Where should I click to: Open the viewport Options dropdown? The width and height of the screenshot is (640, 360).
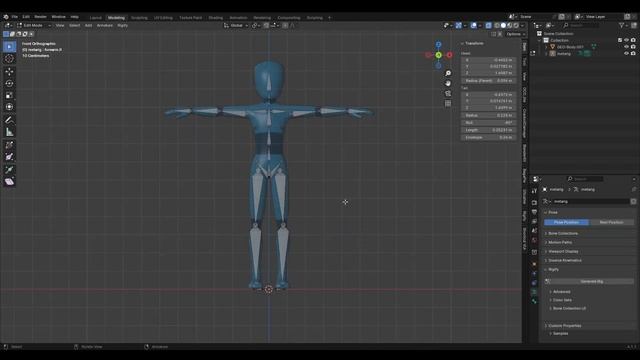click(x=516, y=34)
